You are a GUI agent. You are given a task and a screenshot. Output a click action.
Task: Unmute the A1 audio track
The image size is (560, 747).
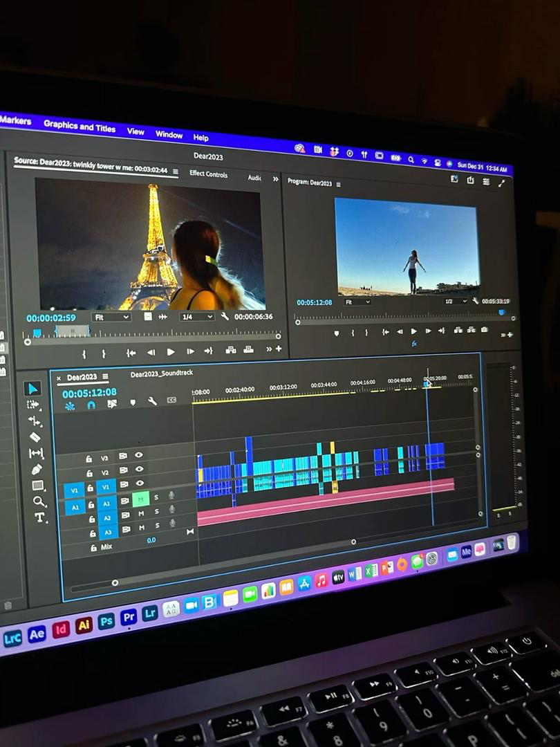click(141, 499)
